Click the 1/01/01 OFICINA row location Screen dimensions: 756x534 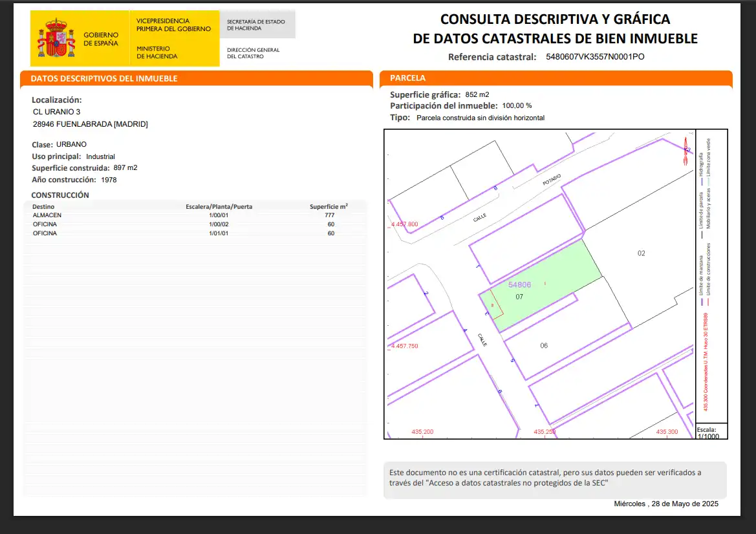pyautogui.click(x=219, y=233)
